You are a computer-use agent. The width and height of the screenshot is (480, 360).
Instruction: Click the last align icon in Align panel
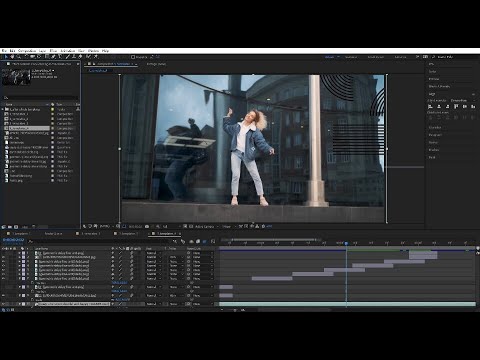click(x=473, y=107)
